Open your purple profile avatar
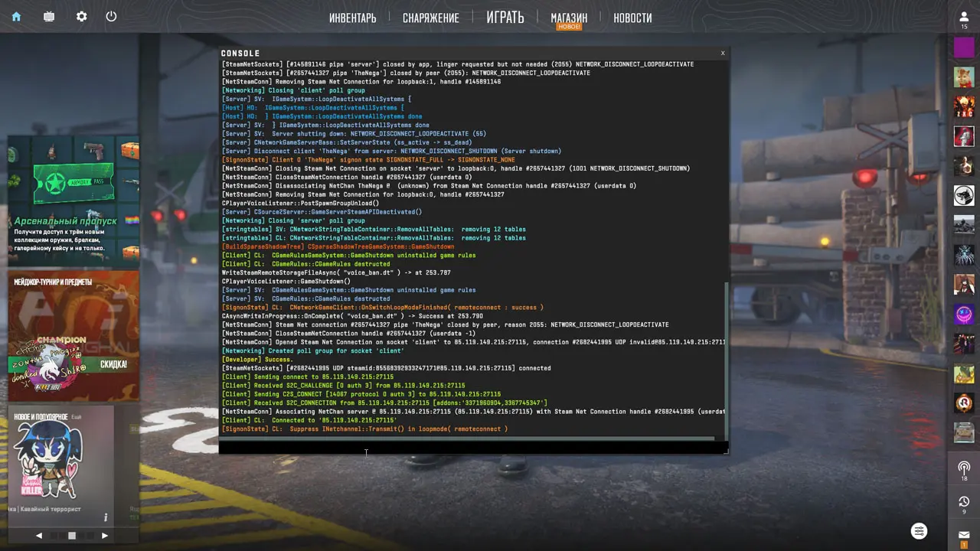This screenshot has height=551, width=980. 964,47
